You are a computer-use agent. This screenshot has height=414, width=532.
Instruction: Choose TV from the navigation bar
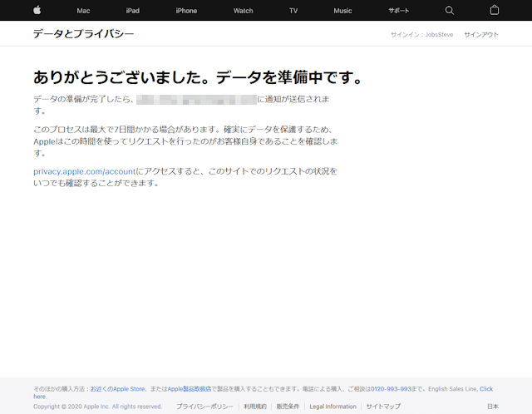point(293,11)
